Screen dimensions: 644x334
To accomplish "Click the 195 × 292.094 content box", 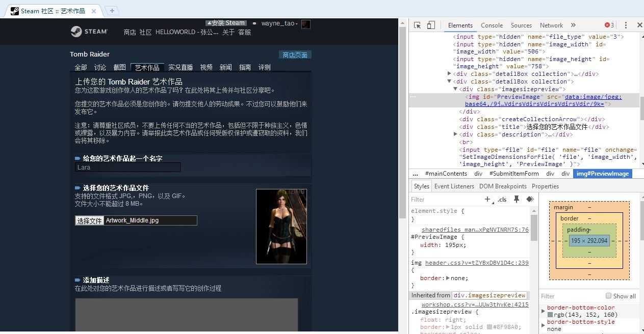I will pos(589,241).
